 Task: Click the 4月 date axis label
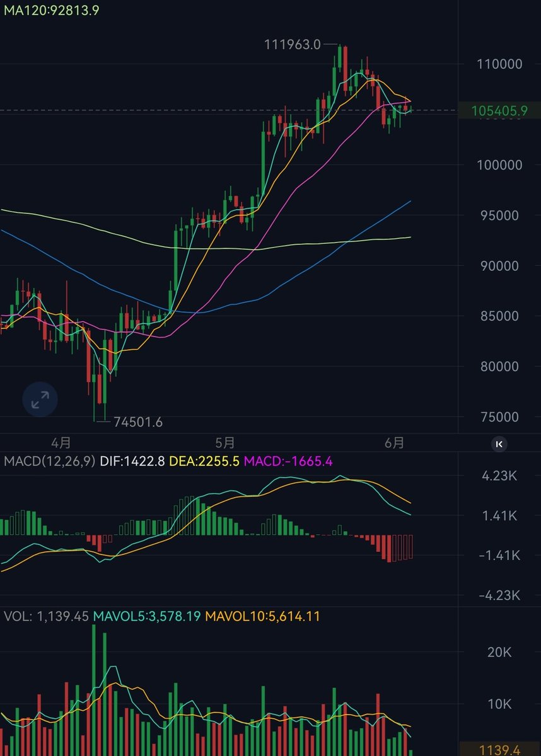coord(61,443)
